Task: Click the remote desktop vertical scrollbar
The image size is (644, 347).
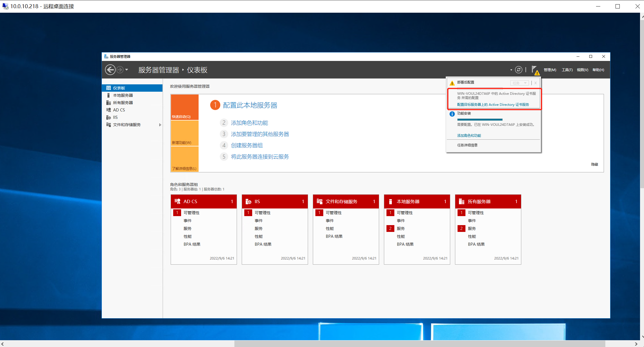Action: (642, 104)
